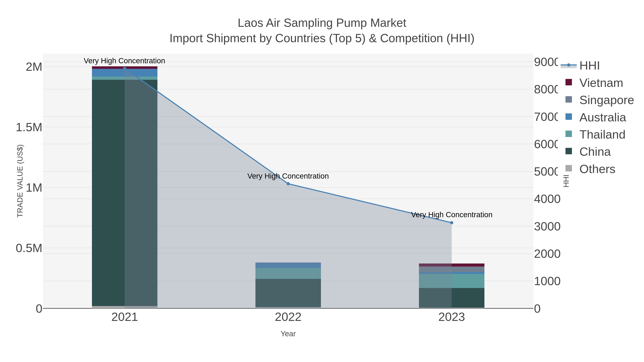Viewport: 644px width, 362px height.
Task: Click the Thailand teal legend swatch
Action: pos(569,134)
